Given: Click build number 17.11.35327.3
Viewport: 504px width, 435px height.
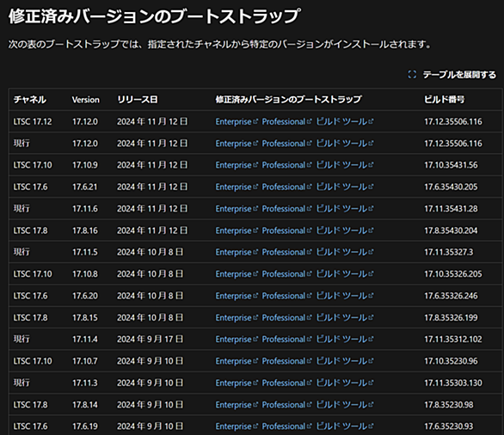Looking at the screenshot, I should pos(449,252).
